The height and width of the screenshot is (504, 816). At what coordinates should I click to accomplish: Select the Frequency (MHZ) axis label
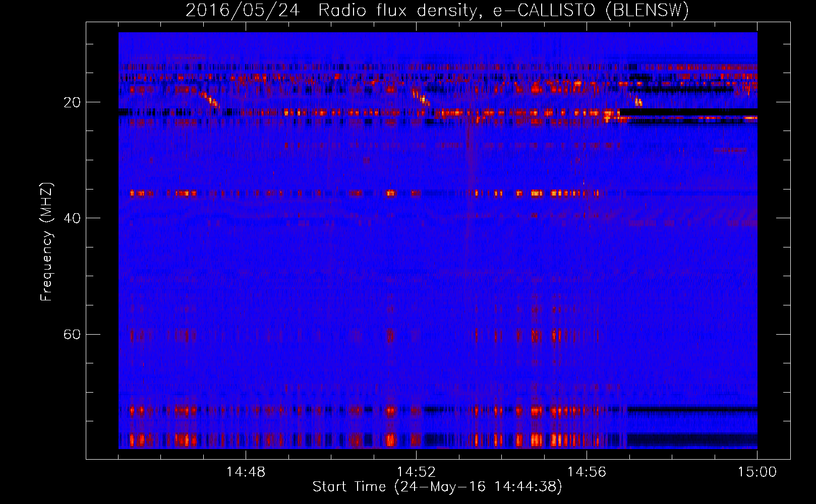tap(46, 242)
